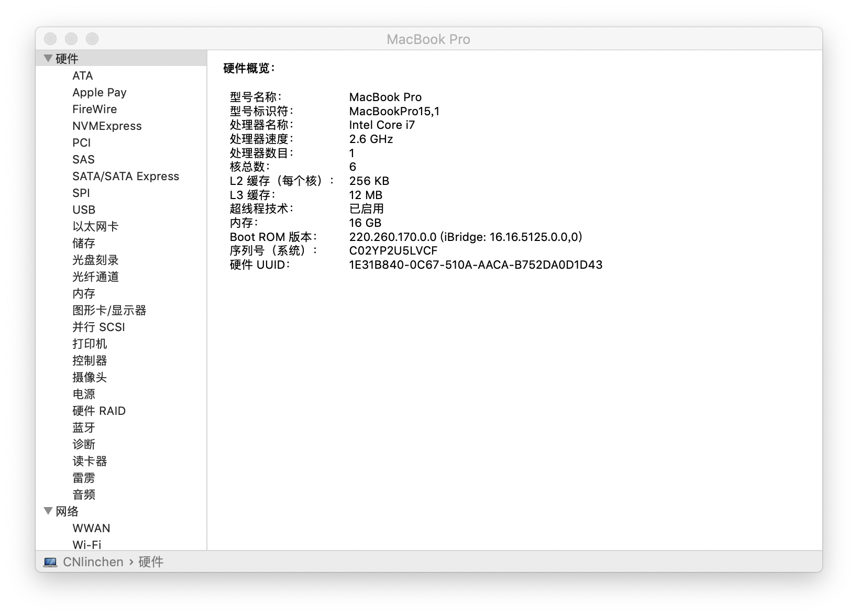
Task: Click the computer icon in path bar
Action: (50, 562)
